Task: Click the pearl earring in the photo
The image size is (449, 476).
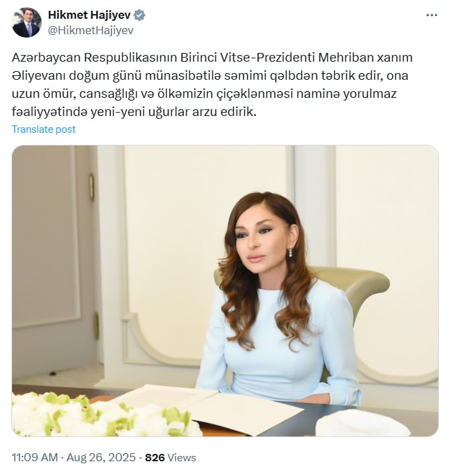Action: tap(291, 253)
